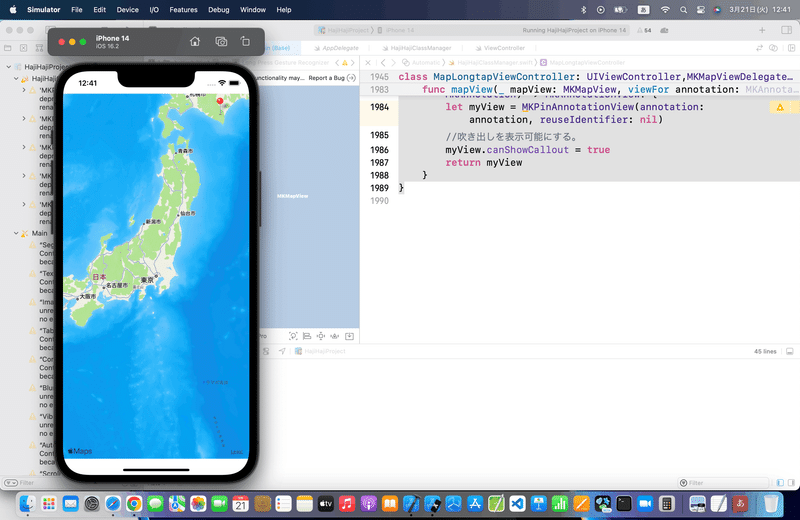This screenshot has width=800, height=520.
Task: Tap the red map pin on the map
Action: [220, 102]
